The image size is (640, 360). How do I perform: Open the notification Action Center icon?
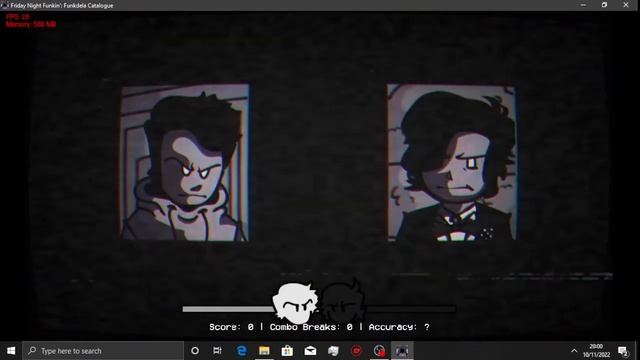tap(623, 351)
